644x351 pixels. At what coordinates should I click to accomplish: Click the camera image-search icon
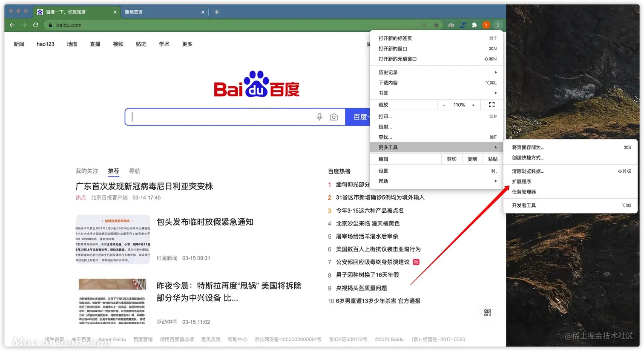333,117
